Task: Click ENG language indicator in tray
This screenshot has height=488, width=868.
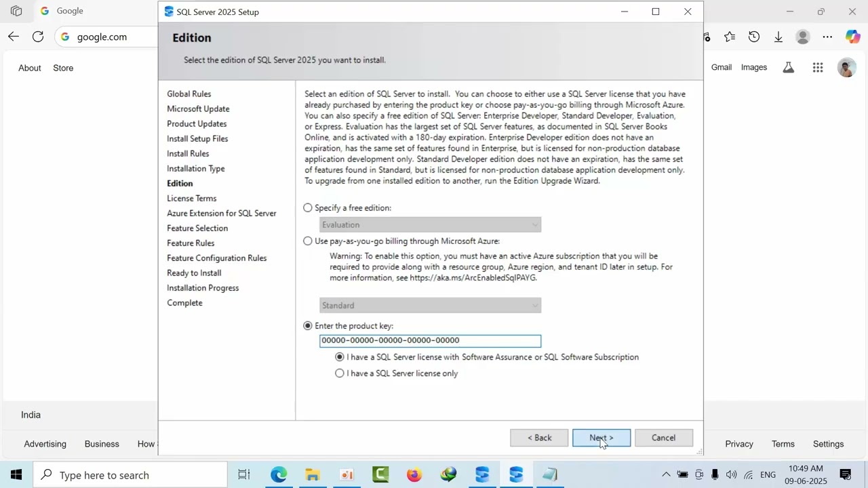Action: click(768, 474)
